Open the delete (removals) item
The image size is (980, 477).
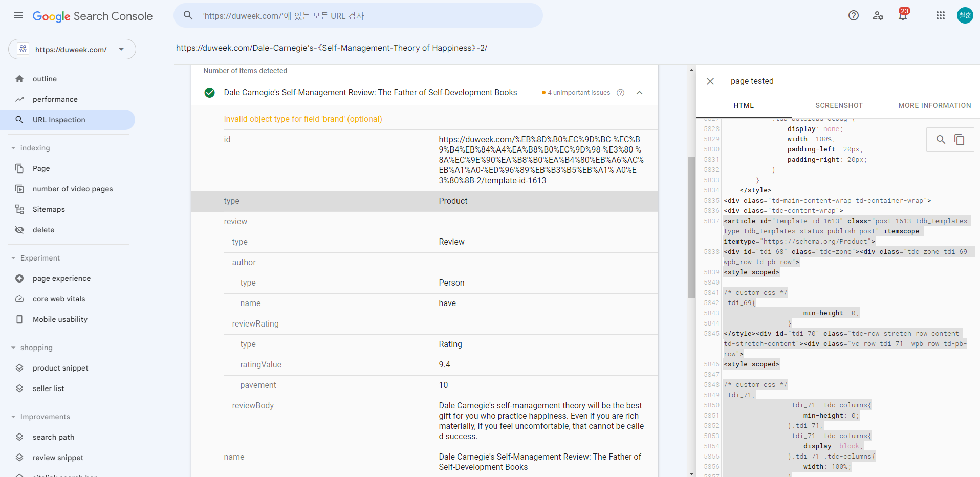coord(68,230)
